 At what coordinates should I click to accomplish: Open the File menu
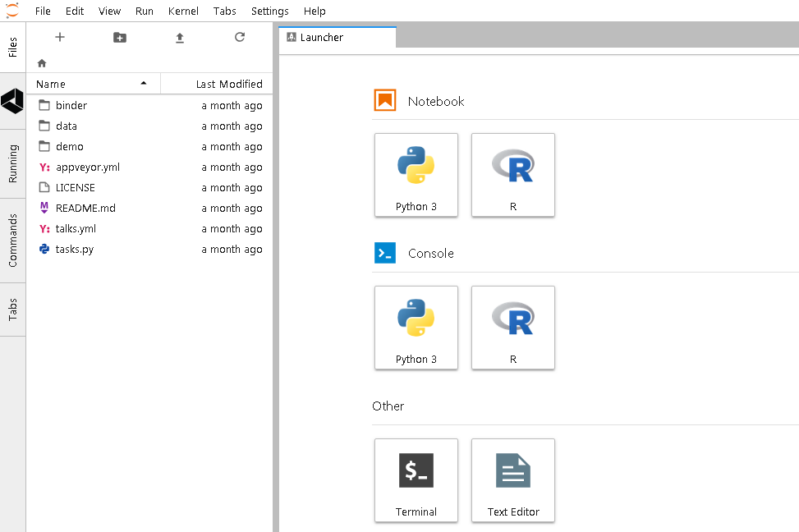43,11
